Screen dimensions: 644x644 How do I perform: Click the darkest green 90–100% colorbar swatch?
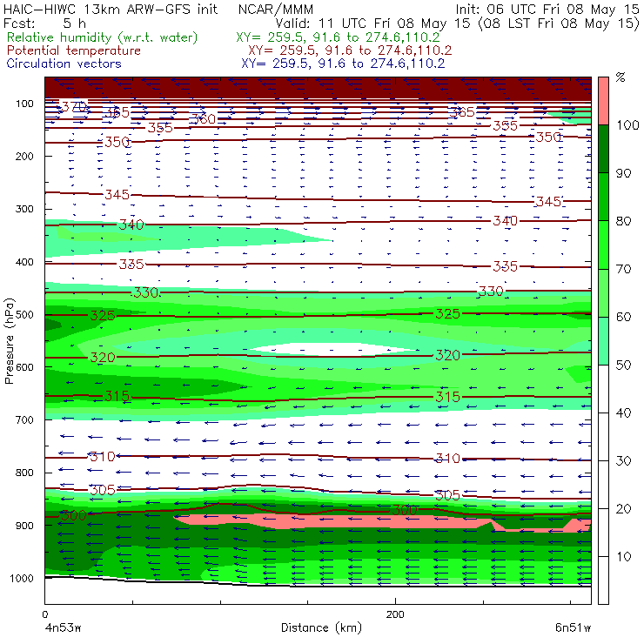pos(603,149)
